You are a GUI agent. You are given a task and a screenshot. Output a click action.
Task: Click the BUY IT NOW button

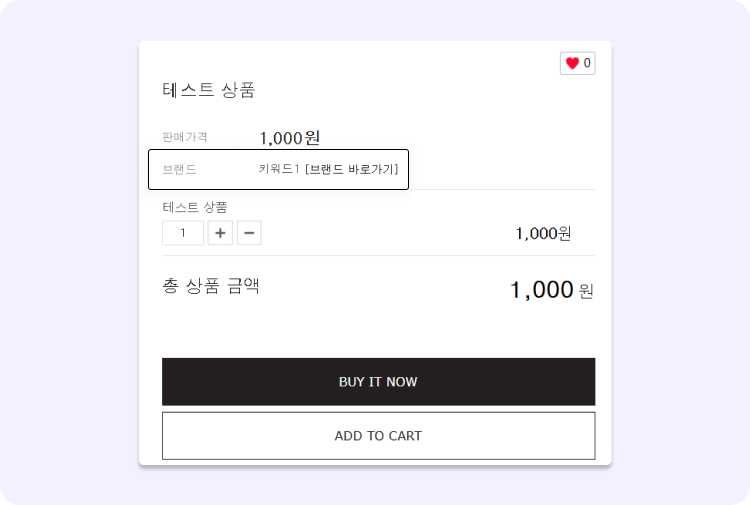click(378, 382)
